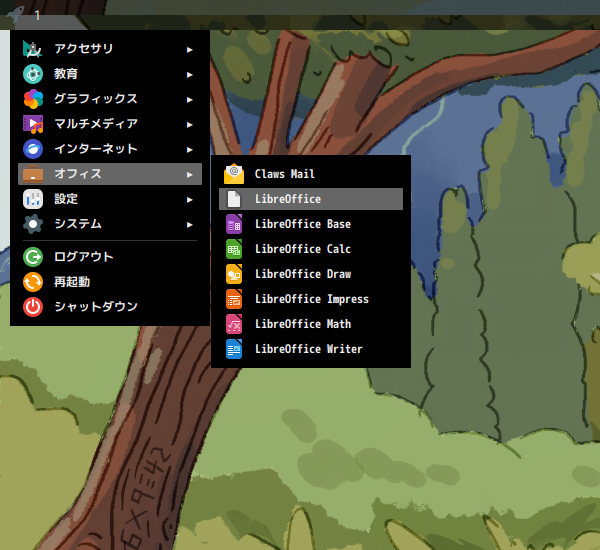Image resolution: width=600 pixels, height=550 pixels.
Task: Click the rocket launcher icon in the panel
Action: (x=15, y=15)
